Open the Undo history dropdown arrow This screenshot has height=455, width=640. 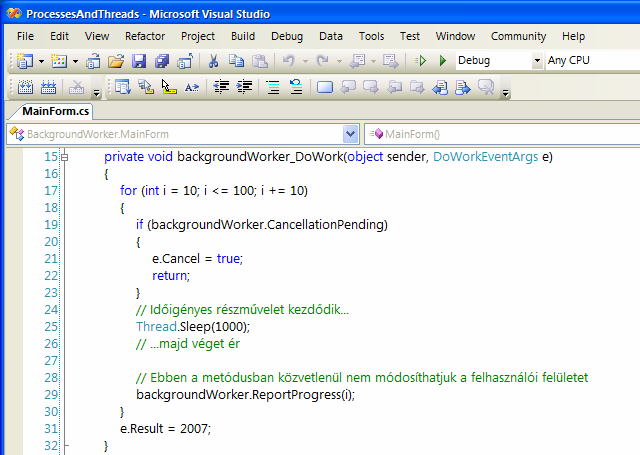pyautogui.click(x=305, y=62)
